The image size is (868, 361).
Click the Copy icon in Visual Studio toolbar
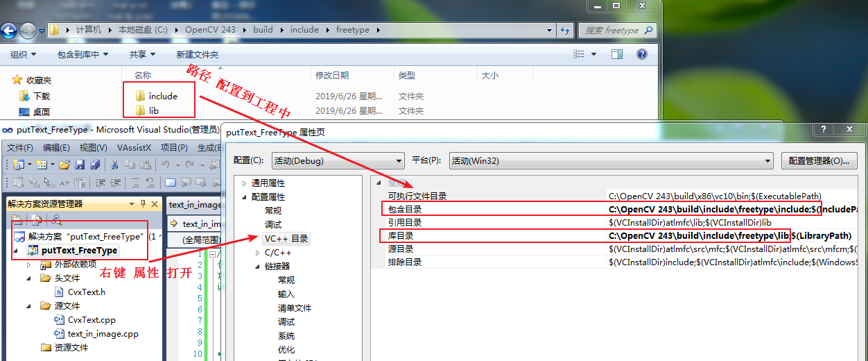130,165
